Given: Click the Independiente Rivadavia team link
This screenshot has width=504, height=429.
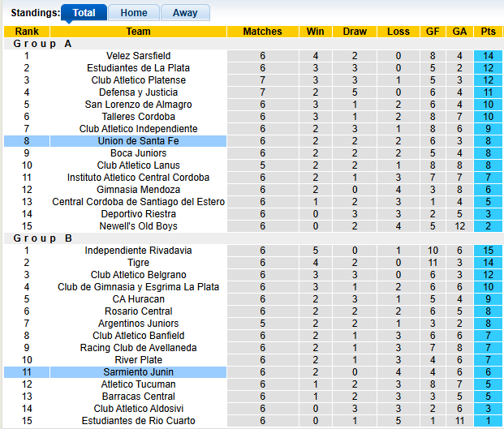Looking at the screenshot, I should coord(138,251).
